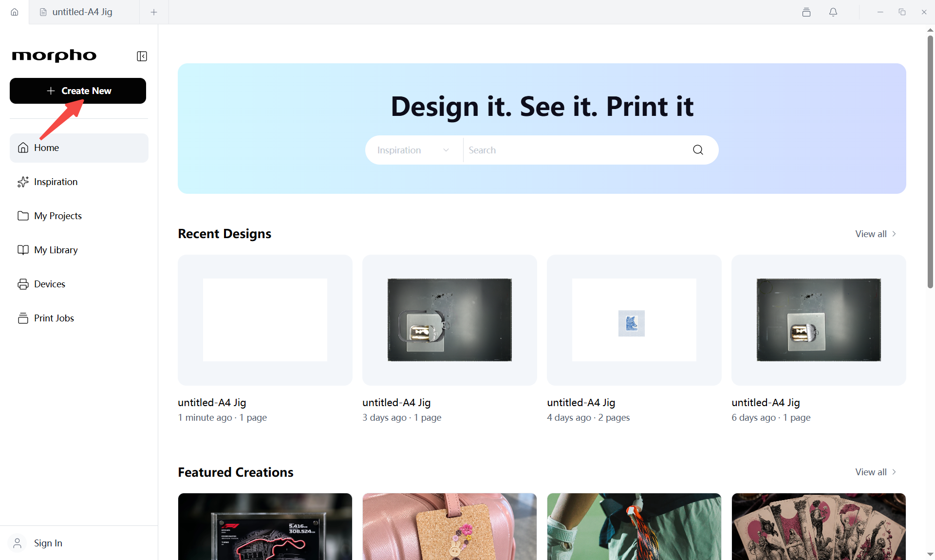Open the print queue icon in the title bar
The height and width of the screenshot is (560, 935).
[806, 12]
